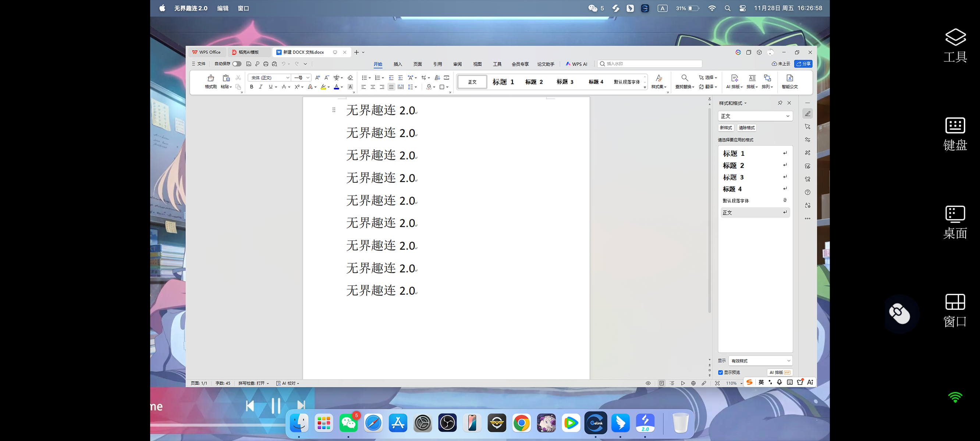Switch to the Insert (插入) ribbon tab
This screenshot has height=441, width=980.
coord(398,64)
